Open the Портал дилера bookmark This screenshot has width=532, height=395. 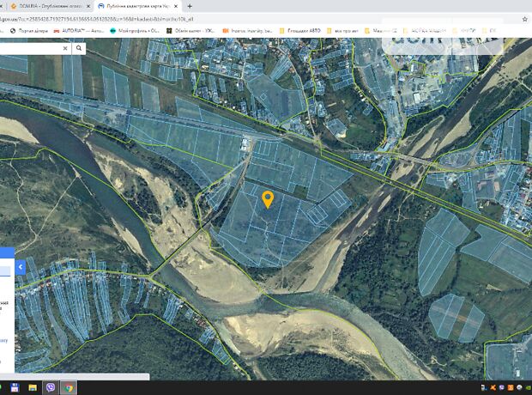coord(29,31)
